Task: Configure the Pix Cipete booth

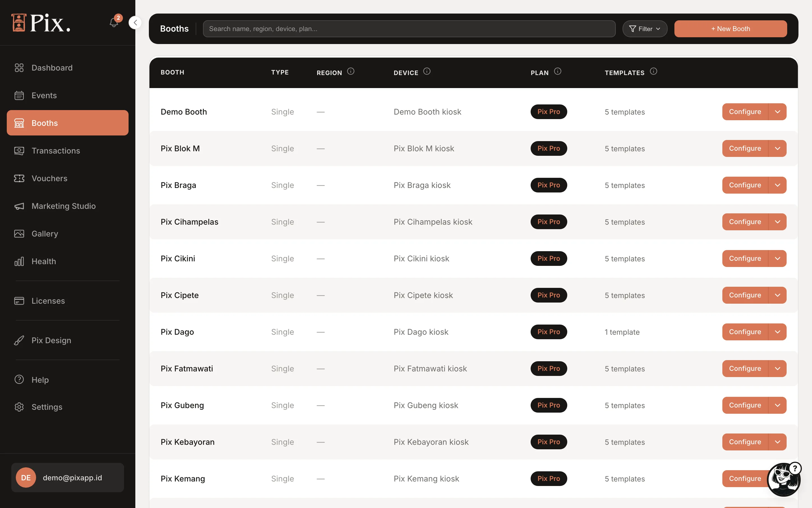Action: [x=745, y=295]
